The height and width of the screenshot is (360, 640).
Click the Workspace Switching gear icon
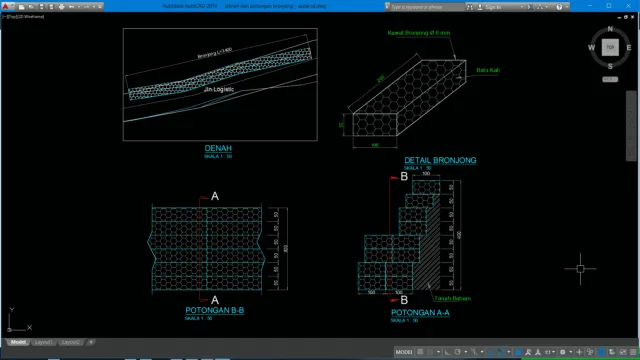click(562, 352)
